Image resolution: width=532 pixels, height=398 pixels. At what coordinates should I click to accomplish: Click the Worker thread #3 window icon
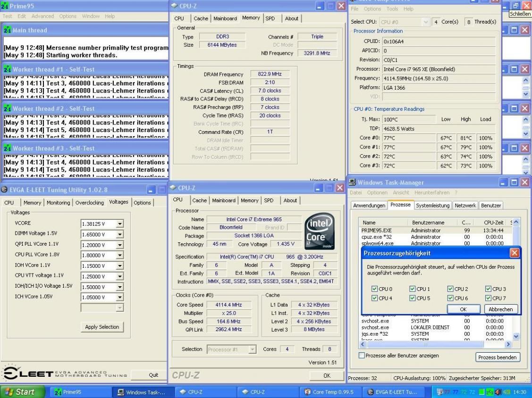(8, 148)
